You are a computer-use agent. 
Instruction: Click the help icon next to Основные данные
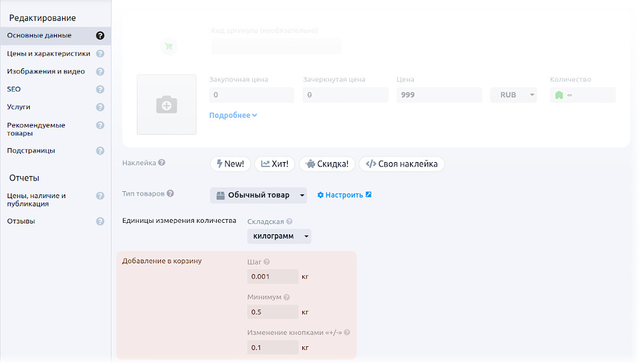[x=100, y=35]
